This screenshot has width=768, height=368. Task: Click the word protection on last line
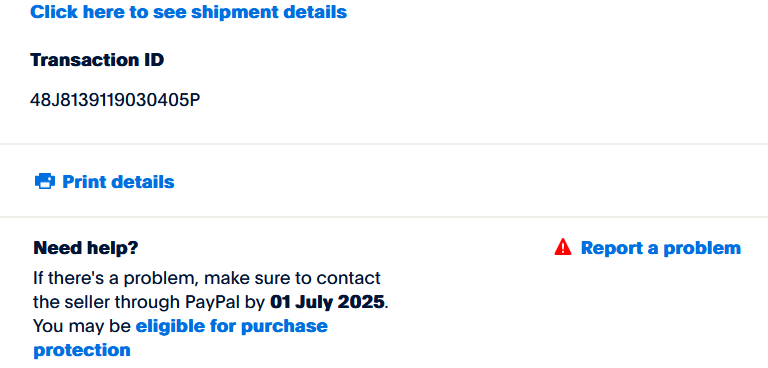pos(82,350)
